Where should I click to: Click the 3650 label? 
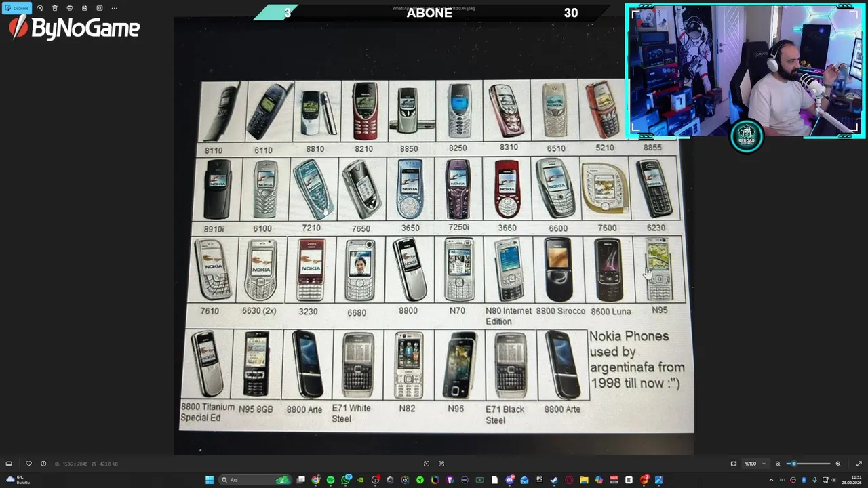coord(410,228)
